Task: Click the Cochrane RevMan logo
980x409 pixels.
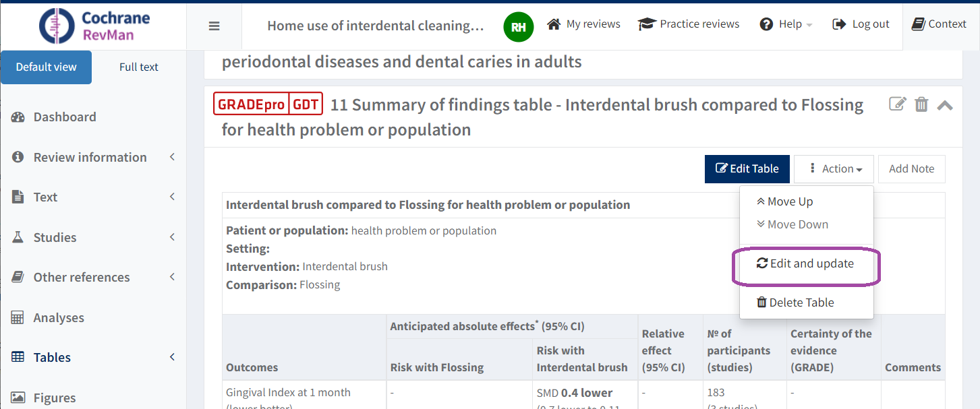Action: coord(94,26)
